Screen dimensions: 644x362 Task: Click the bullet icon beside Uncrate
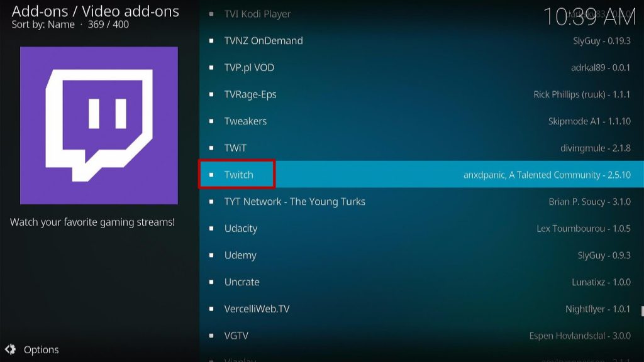coord(211,282)
